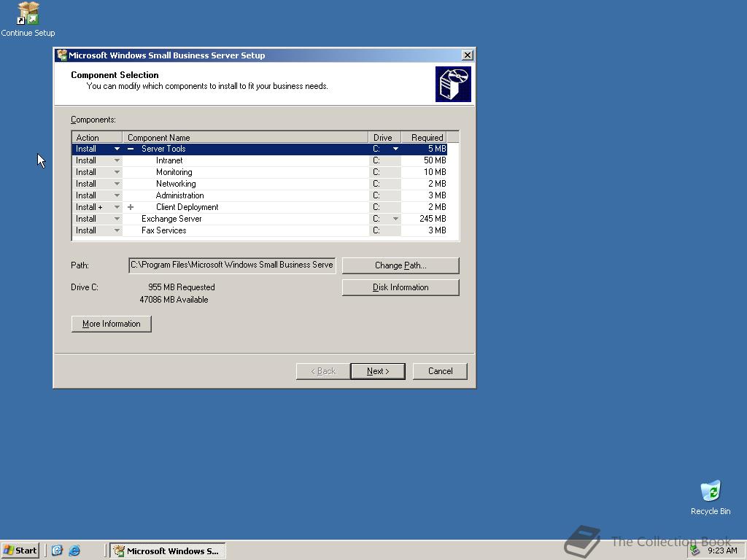Open the Continue Setup desktop shortcut

point(28,19)
